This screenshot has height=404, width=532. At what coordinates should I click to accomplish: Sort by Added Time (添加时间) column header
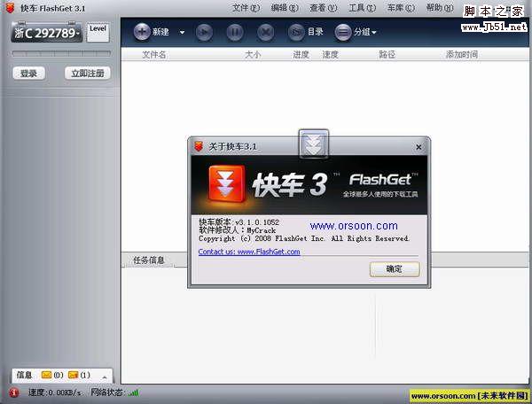[x=462, y=54]
